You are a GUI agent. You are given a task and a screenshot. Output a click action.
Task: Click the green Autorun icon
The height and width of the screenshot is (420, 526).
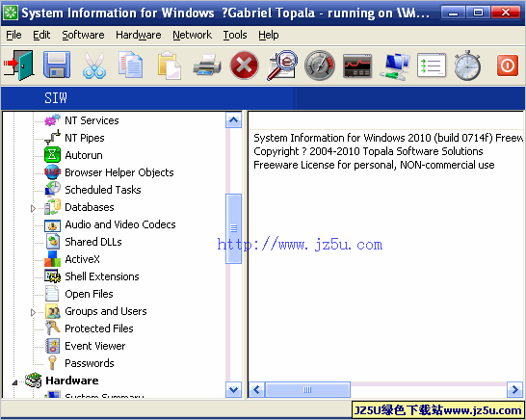pos(52,155)
